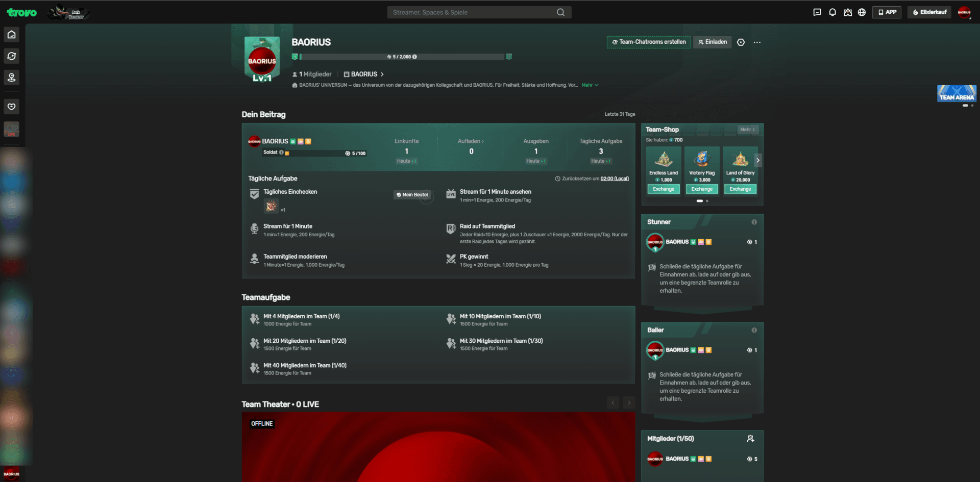Open the three-dot more options menu

pos(757,42)
